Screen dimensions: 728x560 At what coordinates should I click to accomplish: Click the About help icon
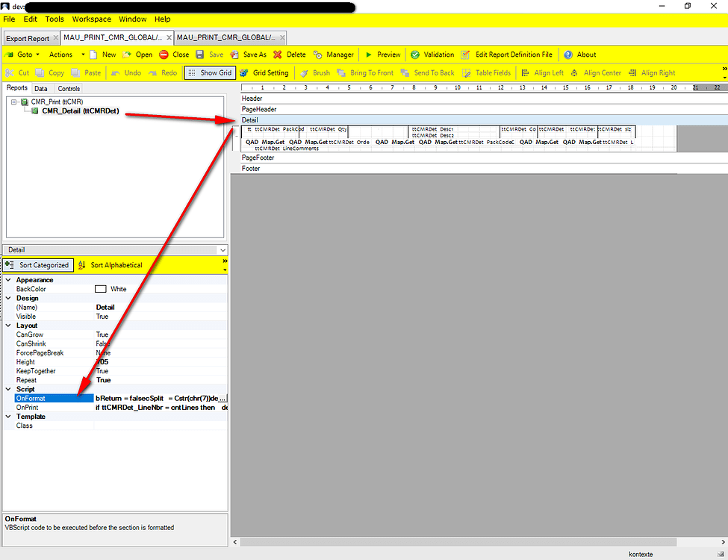point(567,55)
